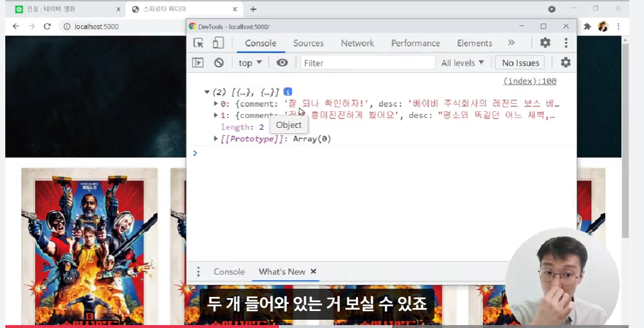Click the video progress bar
The image size is (644, 328).
[x=316, y=326]
